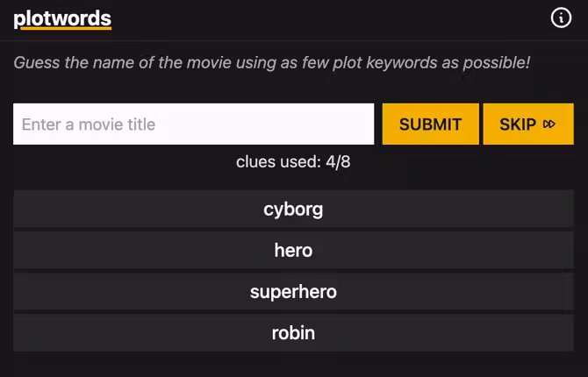Click the "4/8" clue count number

[x=338, y=162]
